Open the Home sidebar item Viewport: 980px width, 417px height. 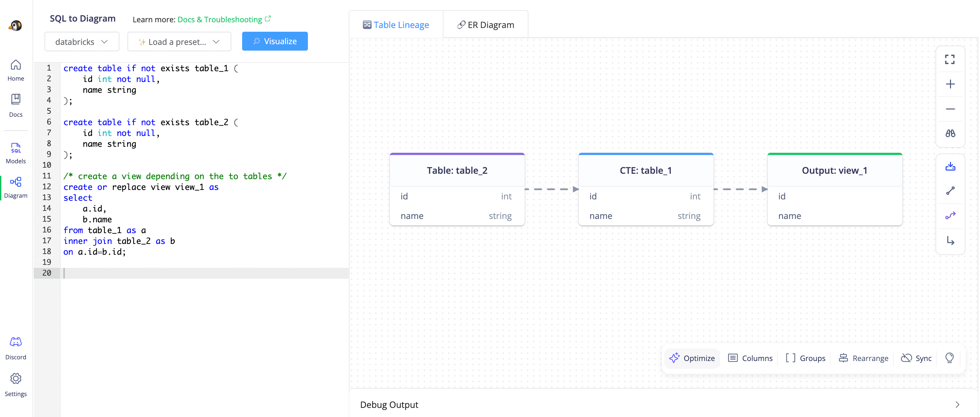16,71
